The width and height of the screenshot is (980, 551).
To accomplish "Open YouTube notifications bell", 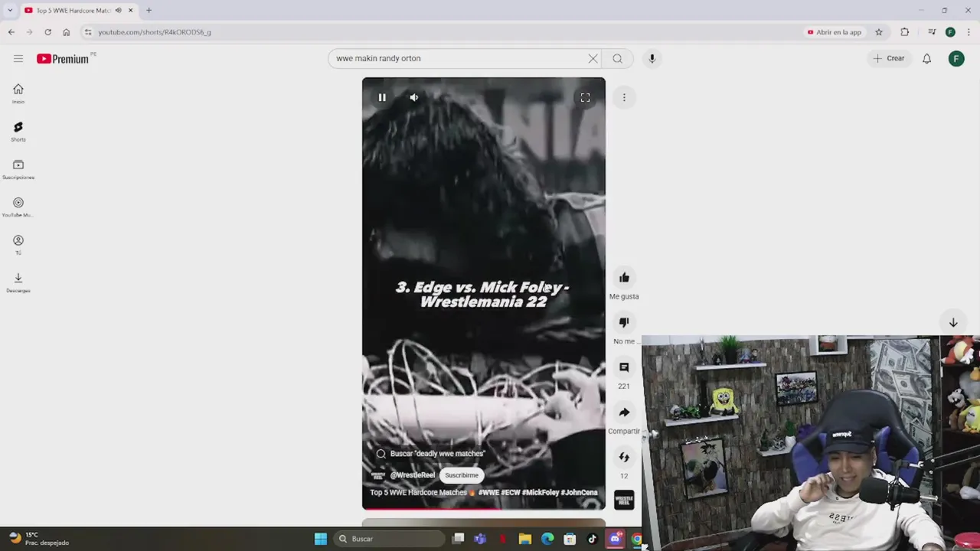I will point(926,58).
